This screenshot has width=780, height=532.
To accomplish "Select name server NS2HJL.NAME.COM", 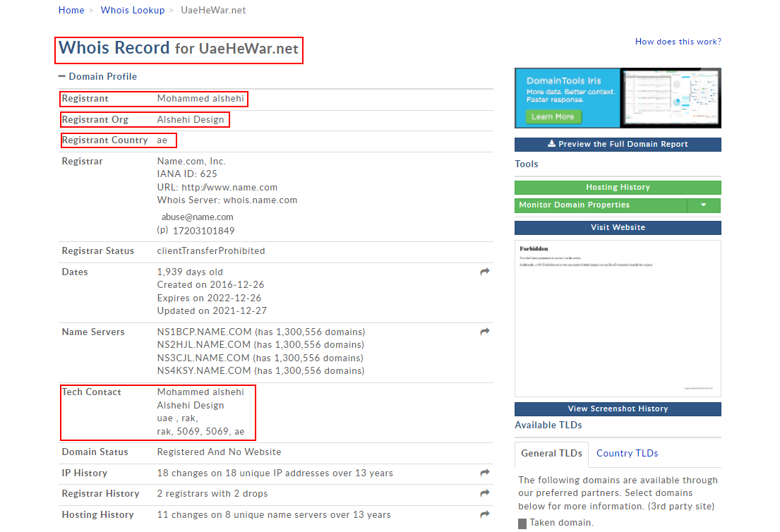I will (x=204, y=344).
